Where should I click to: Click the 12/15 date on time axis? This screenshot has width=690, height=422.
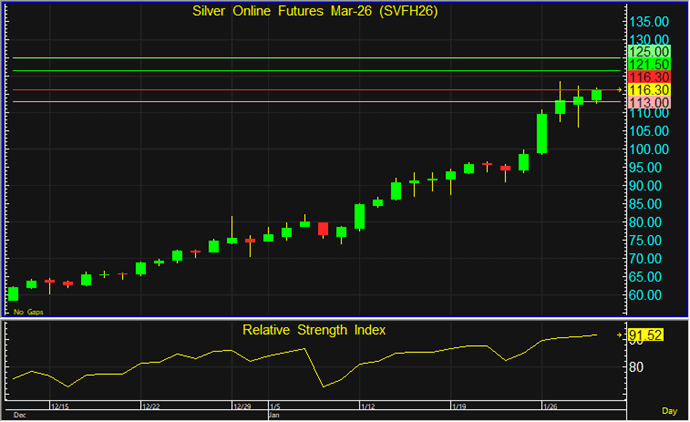coord(59,407)
